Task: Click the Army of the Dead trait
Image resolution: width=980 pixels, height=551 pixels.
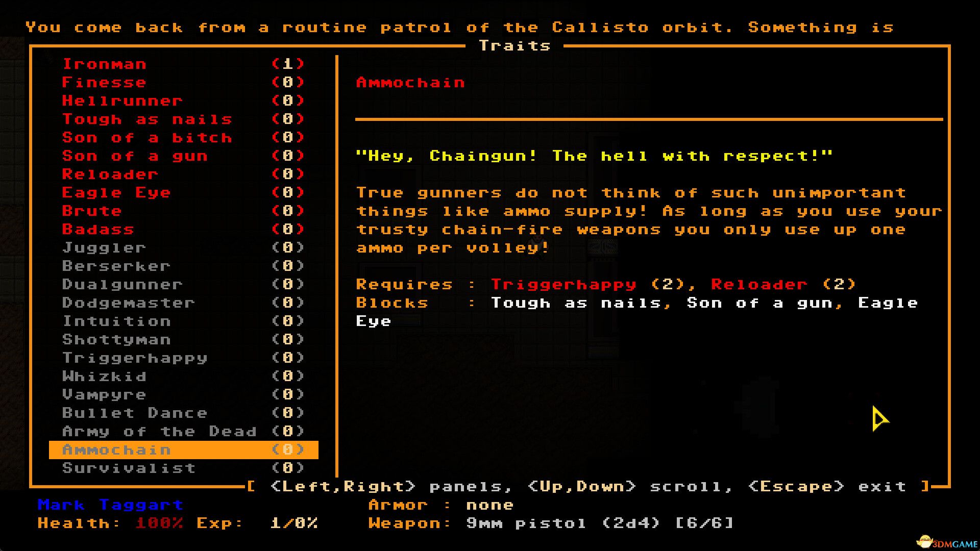Action: [x=159, y=432]
